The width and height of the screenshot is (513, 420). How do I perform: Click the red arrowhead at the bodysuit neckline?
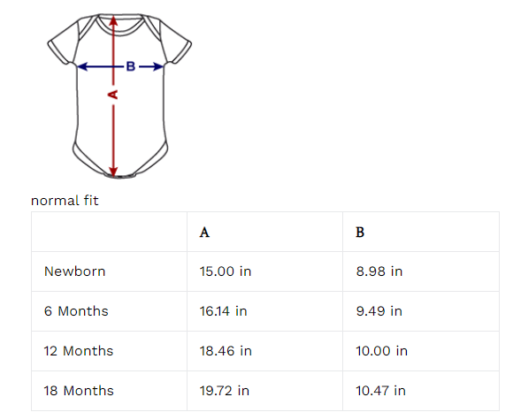(x=113, y=20)
